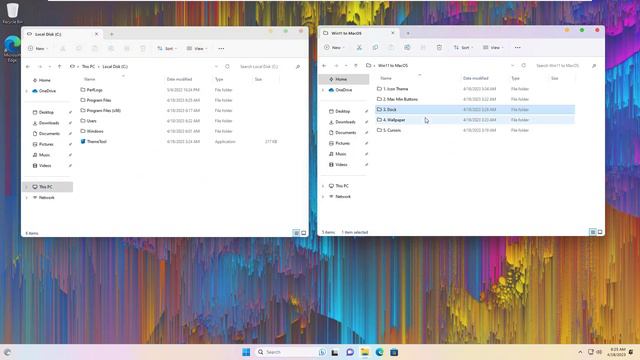Screen dimensions: 640x360
Task: Select the 4. Wallpaper folder
Action: [475, 120]
